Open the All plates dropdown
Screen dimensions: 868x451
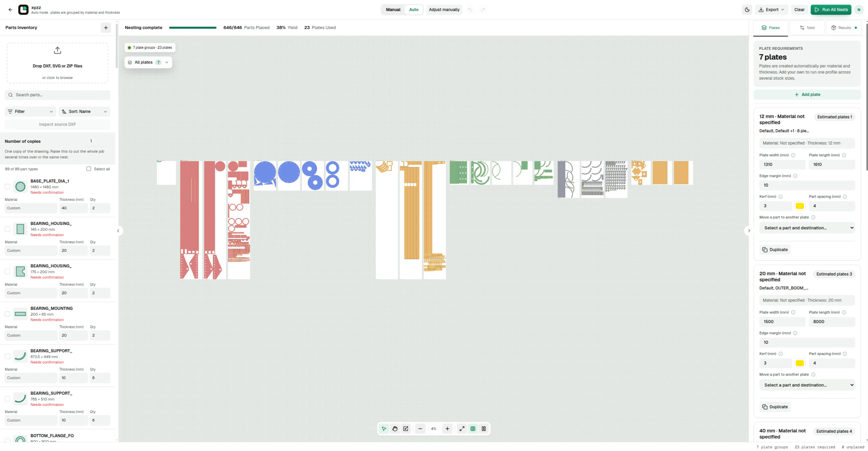148,62
